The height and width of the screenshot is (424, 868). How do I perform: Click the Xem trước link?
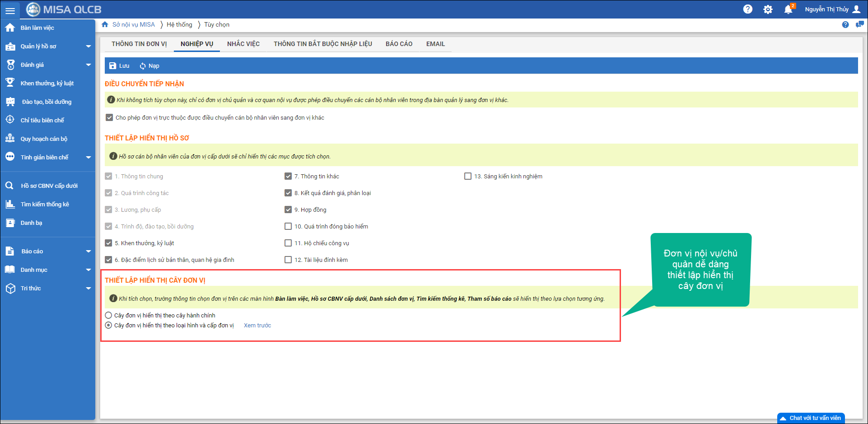(x=257, y=326)
